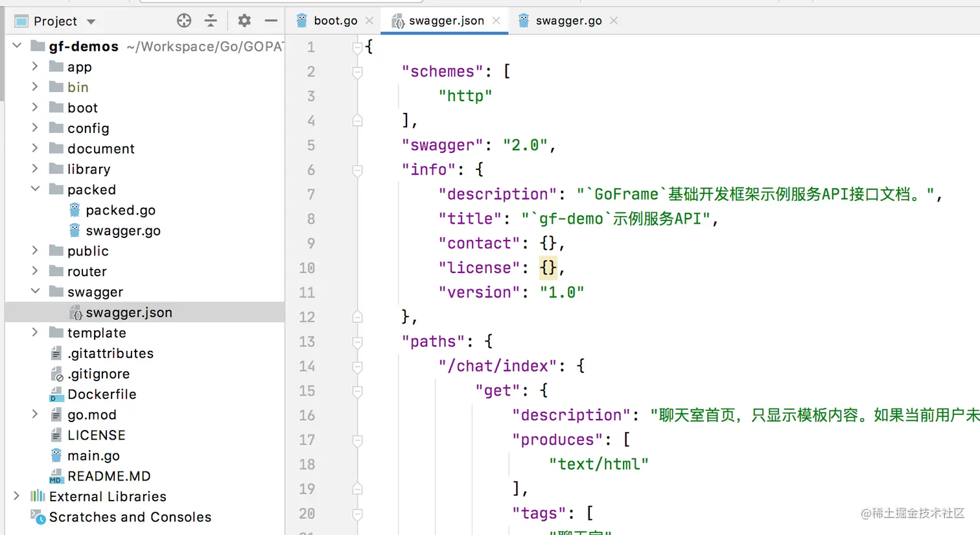Select README.MD file

click(x=109, y=476)
